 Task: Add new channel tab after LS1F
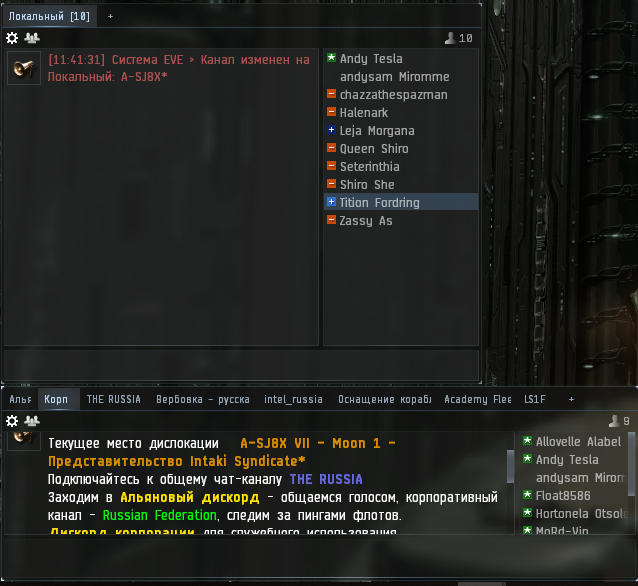pyautogui.click(x=571, y=399)
